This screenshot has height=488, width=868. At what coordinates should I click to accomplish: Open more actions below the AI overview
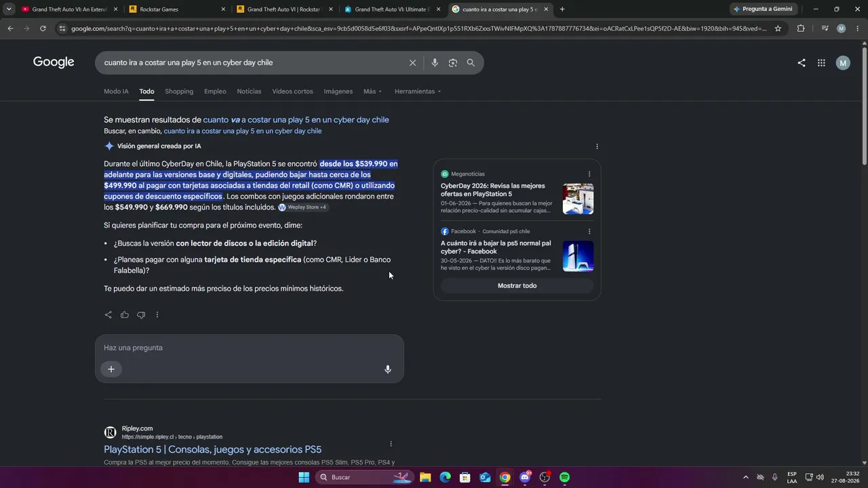point(157,314)
